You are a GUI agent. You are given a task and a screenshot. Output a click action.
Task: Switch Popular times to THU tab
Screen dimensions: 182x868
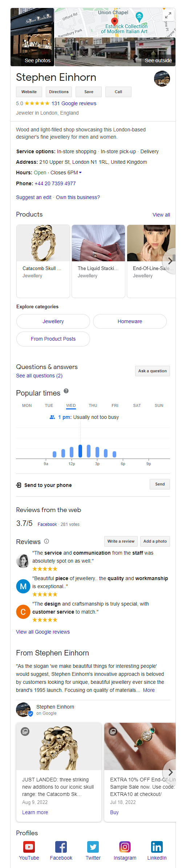tap(93, 405)
